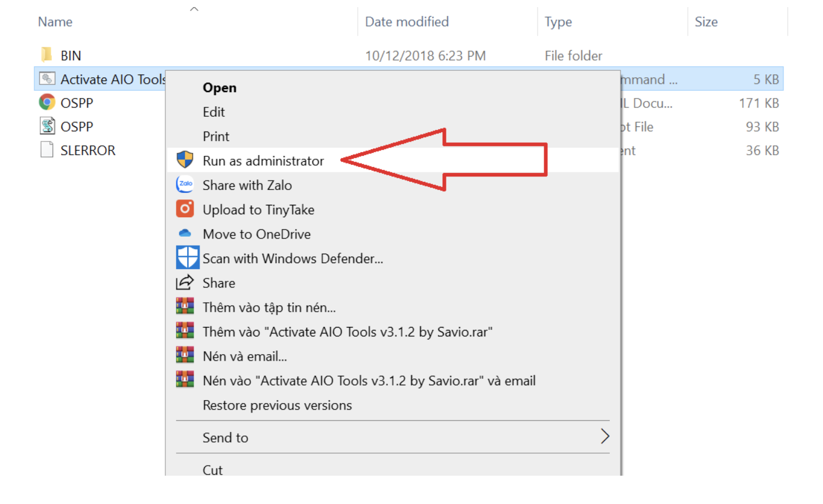Sort by the Date modified column header
This screenshot has width=823, height=504.
tap(407, 22)
